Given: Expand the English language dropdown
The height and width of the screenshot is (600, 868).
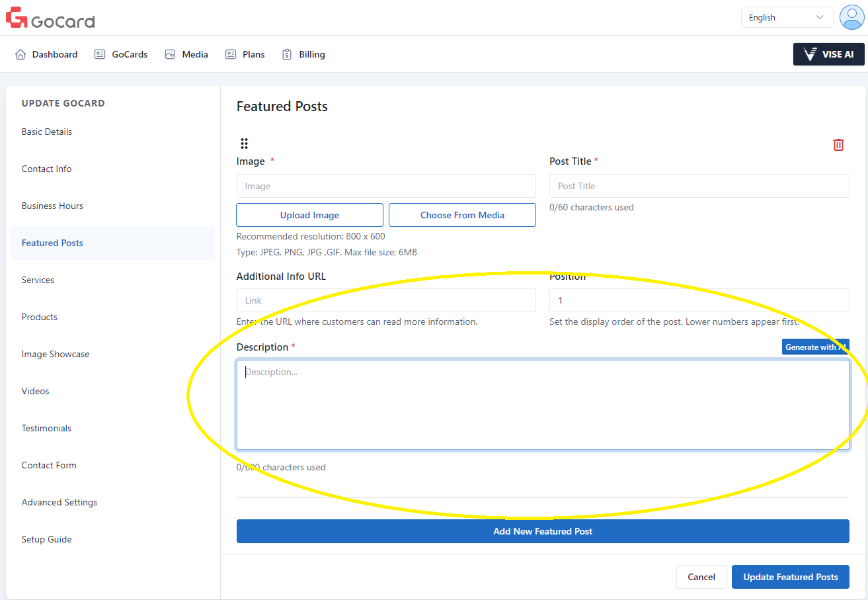Looking at the screenshot, I should [786, 18].
